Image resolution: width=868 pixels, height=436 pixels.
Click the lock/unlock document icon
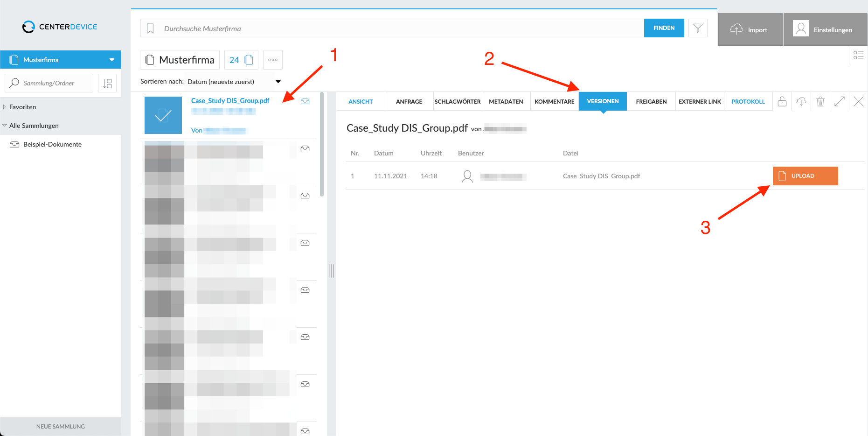click(x=782, y=101)
